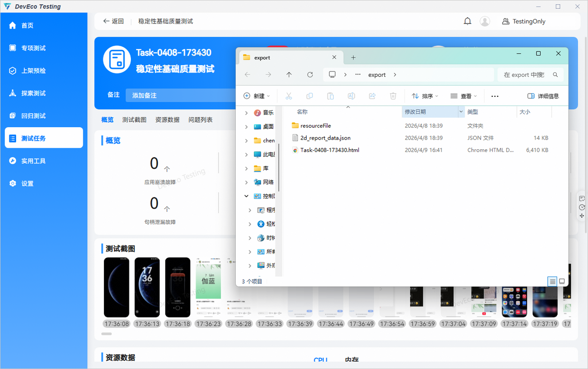Screen dimensions: 588x369
Task: Click the 添加备注 remarks input field
Action: point(179,95)
